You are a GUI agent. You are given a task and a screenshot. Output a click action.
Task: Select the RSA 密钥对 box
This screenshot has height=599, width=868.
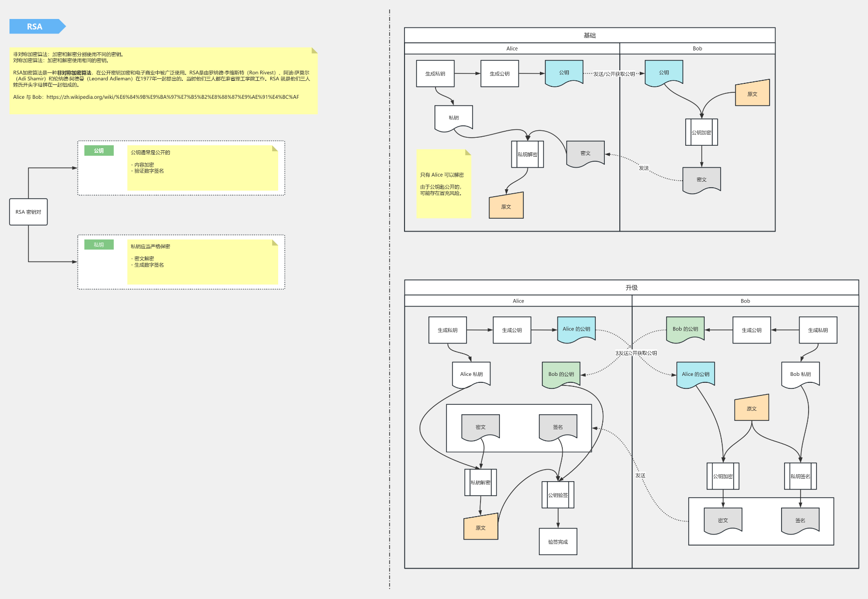click(x=28, y=212)
